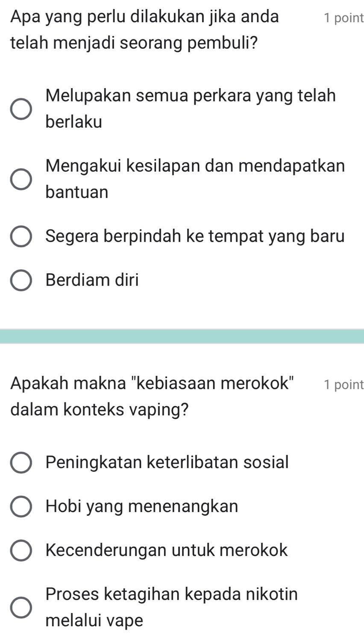Image resolution: width=364 pixels, height=639 pixels.
Task: Select the 'Berdiam diri' radio button
Action: tap(21, 281)
